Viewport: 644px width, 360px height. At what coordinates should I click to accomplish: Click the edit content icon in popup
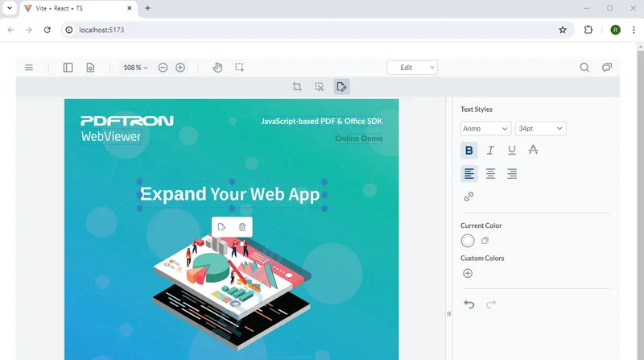(222, 227)
